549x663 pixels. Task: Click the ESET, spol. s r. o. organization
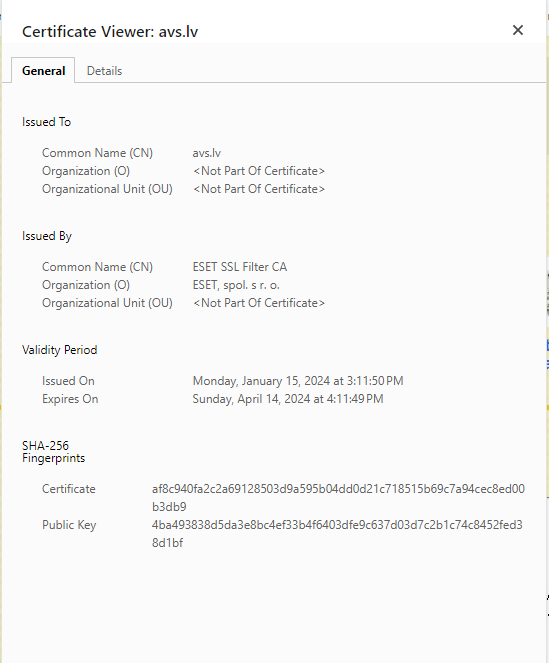point(236,285)
